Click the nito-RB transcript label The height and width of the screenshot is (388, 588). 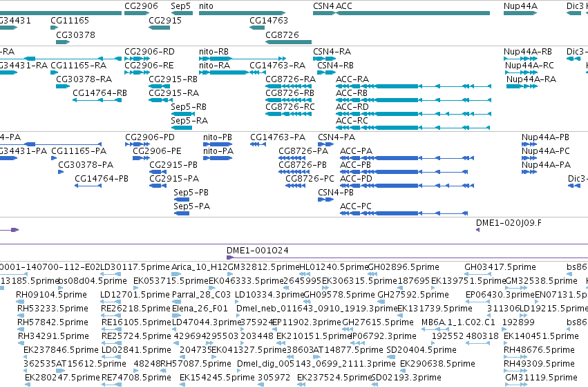(x=214, y=51)
